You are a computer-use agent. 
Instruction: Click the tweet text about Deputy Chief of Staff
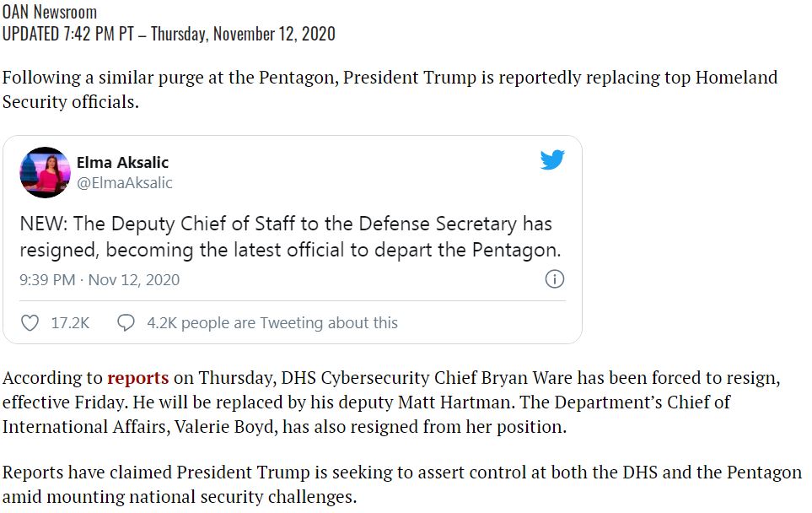tap(291, 237)
